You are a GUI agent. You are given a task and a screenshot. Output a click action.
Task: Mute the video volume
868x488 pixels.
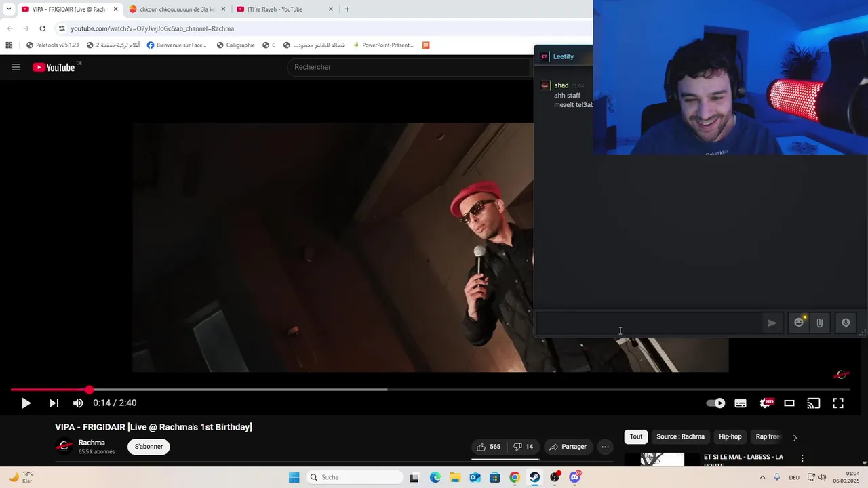point(78,403)
